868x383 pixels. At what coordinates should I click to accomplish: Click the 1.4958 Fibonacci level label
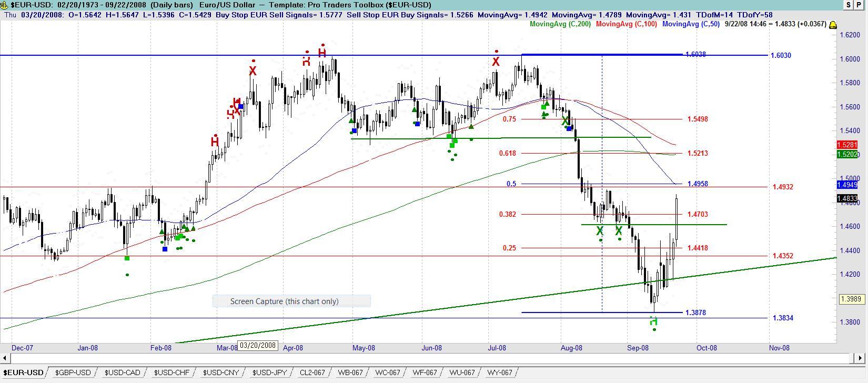[698, 184]
